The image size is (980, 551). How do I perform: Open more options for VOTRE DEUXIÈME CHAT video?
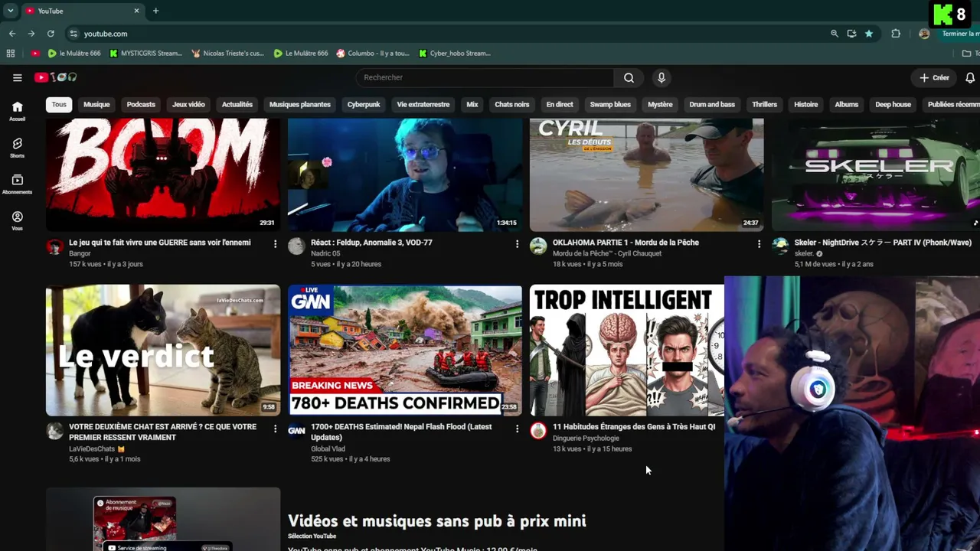coord(275,429)
